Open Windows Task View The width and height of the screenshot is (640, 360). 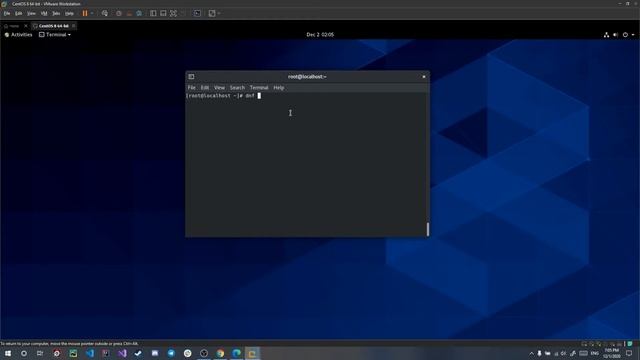(40, 353)
